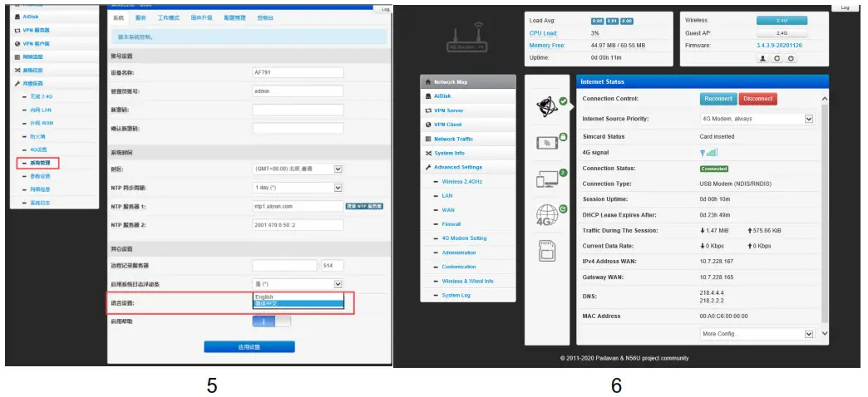The image size is (868, 397).
Task: Open the 4G modem globe icon
Action: [547, 214]
